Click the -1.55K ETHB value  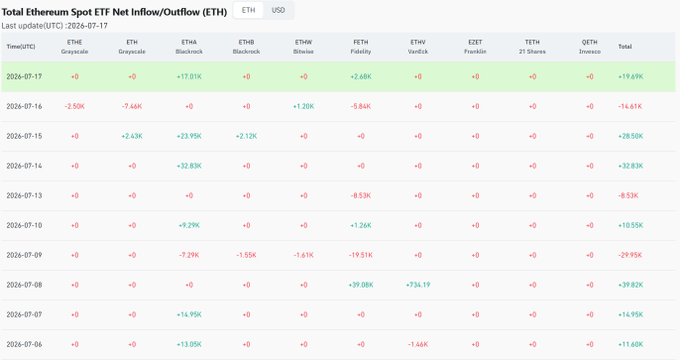pyautogui.click(x=246, y=255)
